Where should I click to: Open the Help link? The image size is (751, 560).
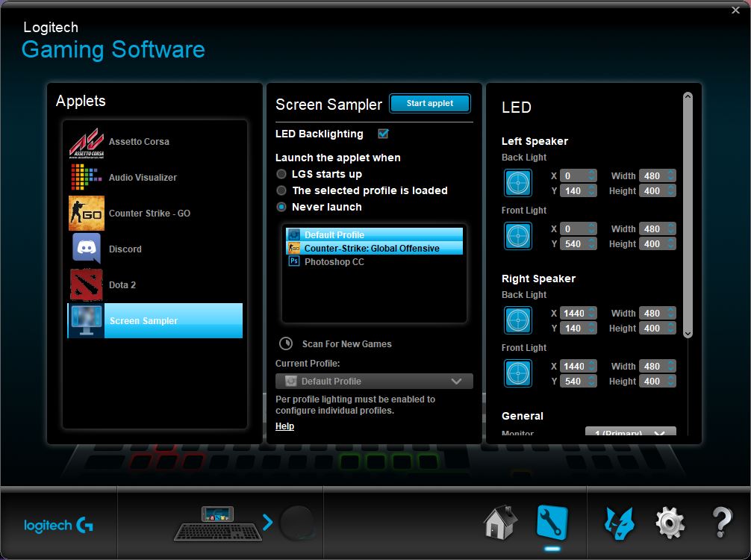[284, 426]
